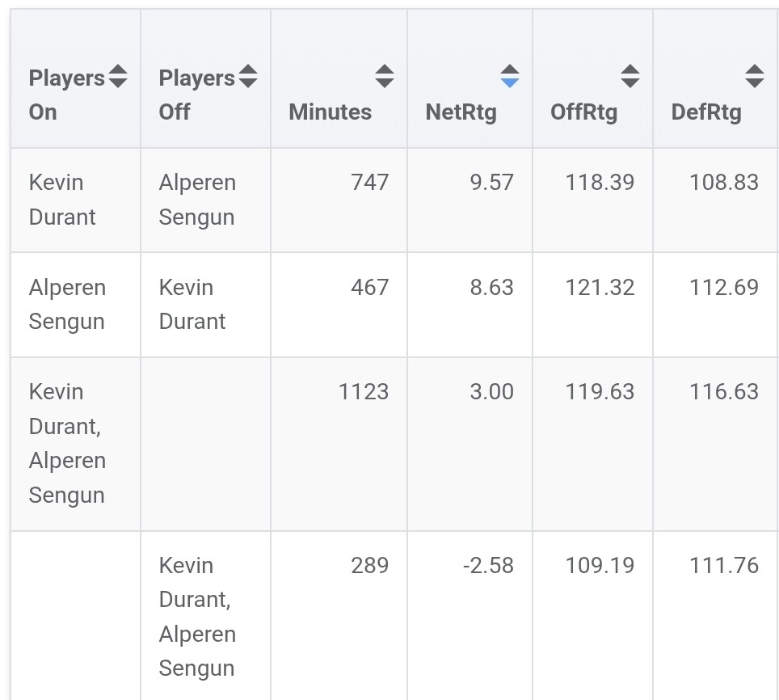Viewport: 779px width, 700px height.
Task: Click the Players Off sort arrows icon
Action: (248, 77)
